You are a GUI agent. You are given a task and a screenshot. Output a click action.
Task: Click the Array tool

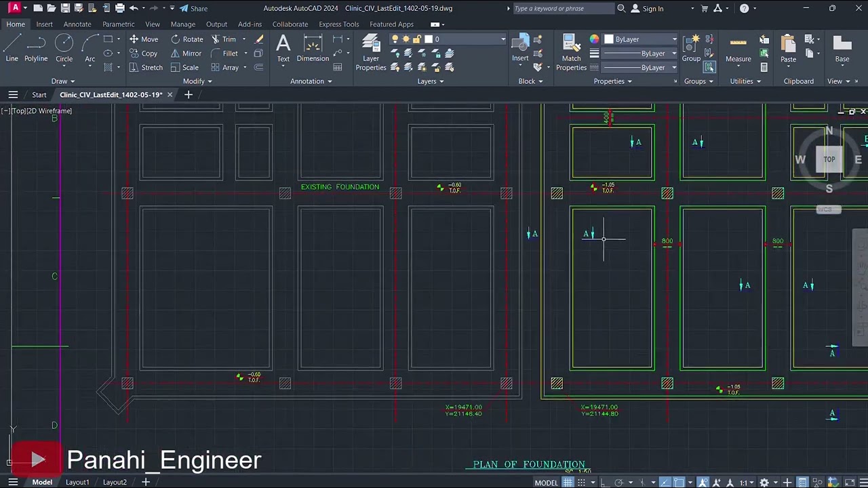pyautogui.click(x=224, y=68)
